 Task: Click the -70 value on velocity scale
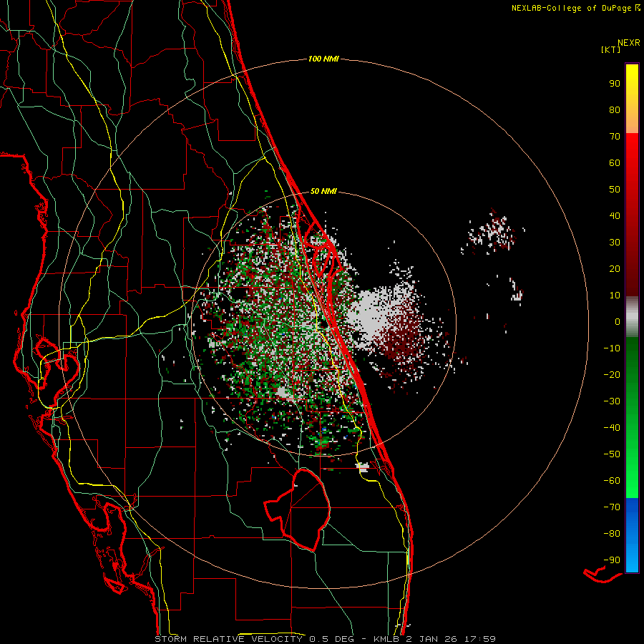[x=612, y=507]
